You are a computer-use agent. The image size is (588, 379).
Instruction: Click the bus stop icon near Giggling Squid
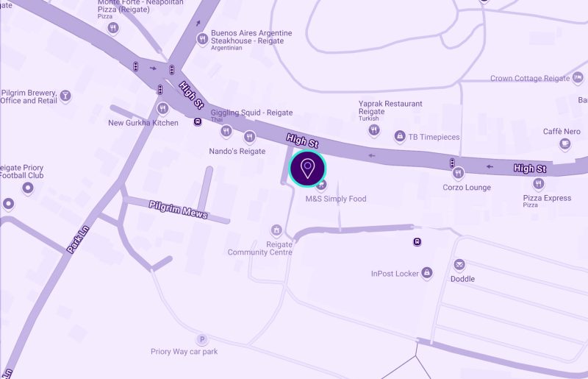tap(198, 121)
